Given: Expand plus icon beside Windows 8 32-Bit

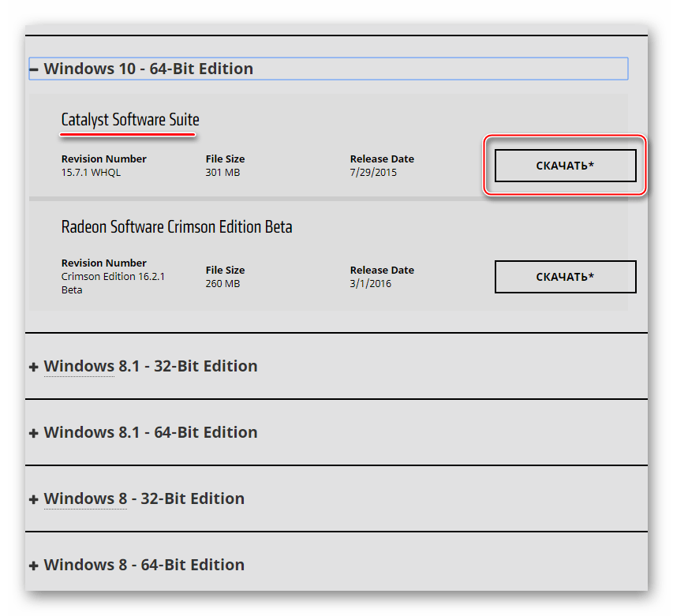Looking at the screenshot, I should click(34, 499).
